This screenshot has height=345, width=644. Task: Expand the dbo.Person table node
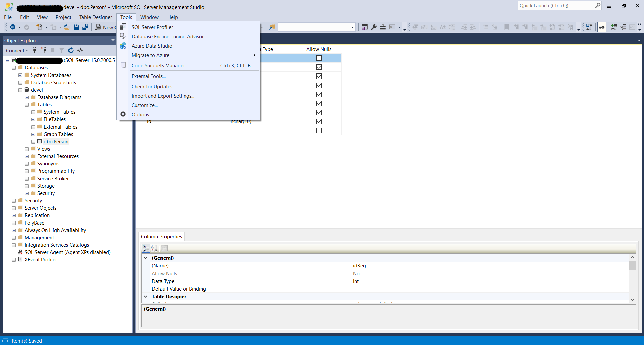[x=33, y=142]
